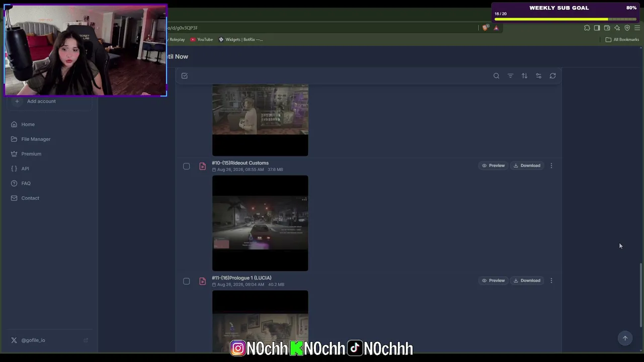The height and width of the screenshot is (362, 644).
Task: Open FAQ in the sidebar
Action: click(x=26, y=184)
